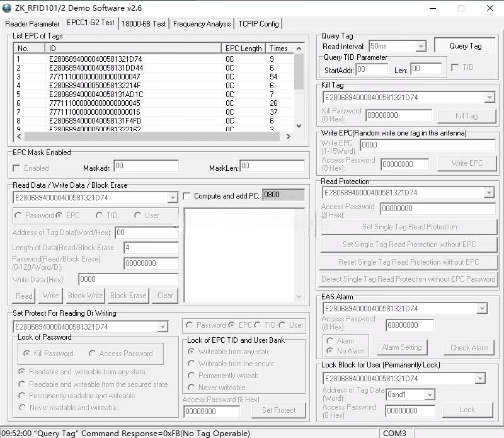Click the scroll-up arrow in the EPC tag list
The height and width of the screenshot is (438, 504).
tap(299, 49)
